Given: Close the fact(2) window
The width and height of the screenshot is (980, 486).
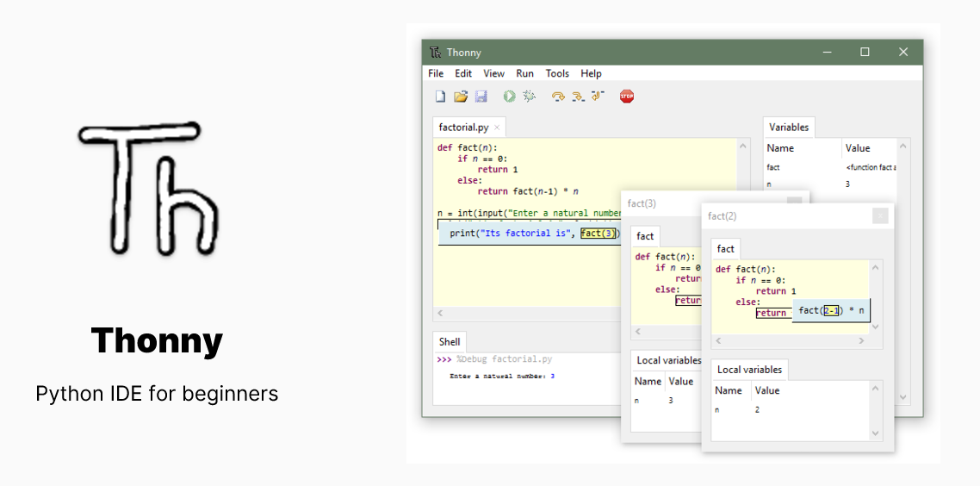Looking at the screenshot, I should point(879,215).
